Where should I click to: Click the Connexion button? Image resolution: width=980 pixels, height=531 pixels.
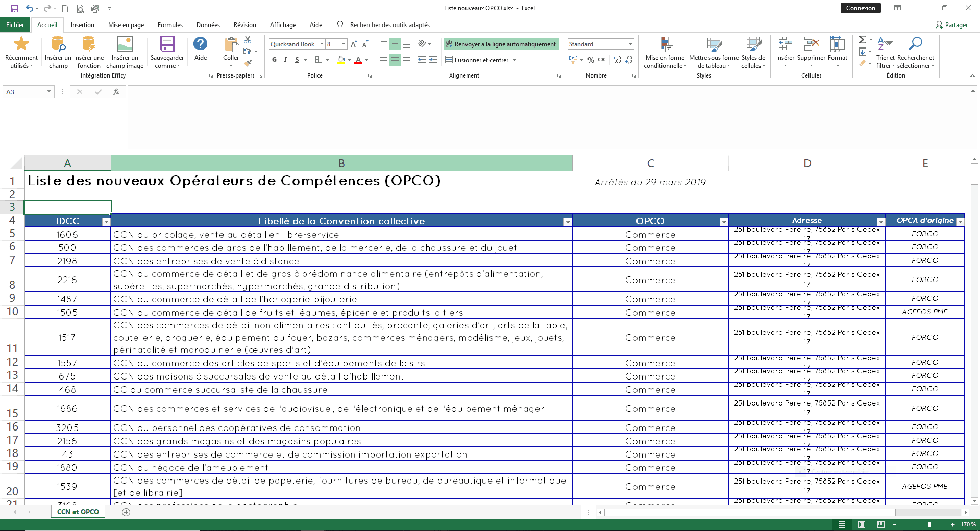pos(861,8)
